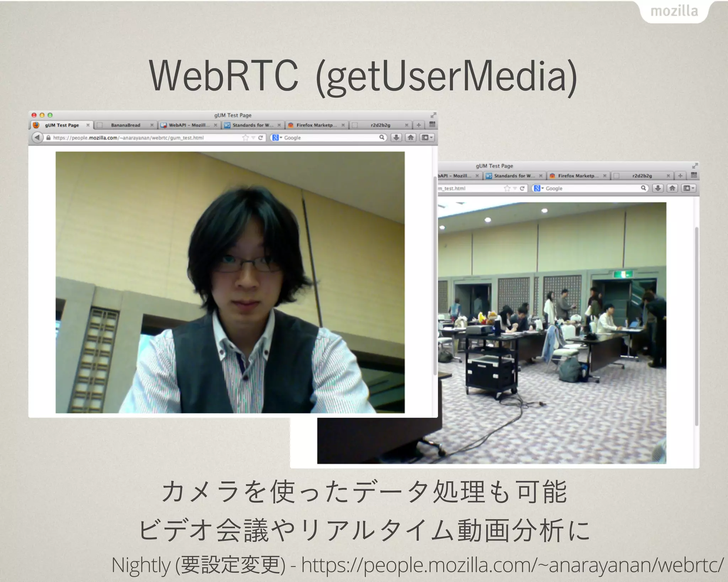
Task: Switch to BananaBread tab
Action: pos(125,125)
